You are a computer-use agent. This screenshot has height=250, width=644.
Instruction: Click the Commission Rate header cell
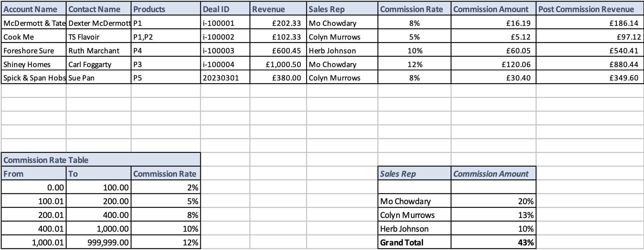(414, 9)
